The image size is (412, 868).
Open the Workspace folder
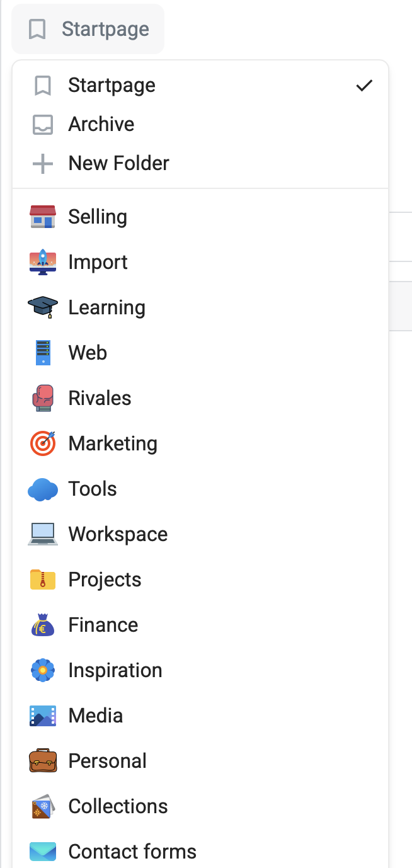[x=118, y=534]
